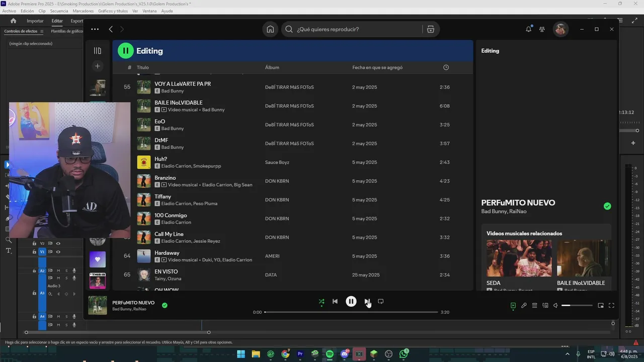Toggle repeat in the Spotify player
Image resolution: width=644 pixels, height=362 pixels.
[x=381, y=302]
